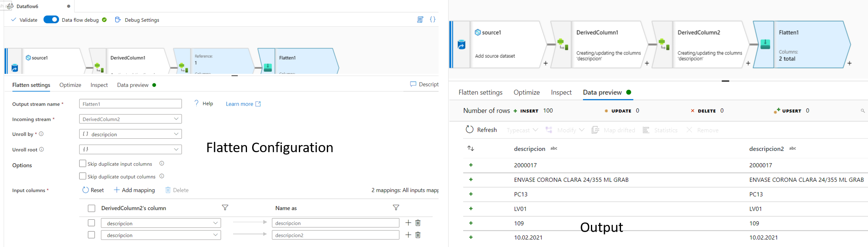Click the PC13 cell under descripcion

point(520,194)
